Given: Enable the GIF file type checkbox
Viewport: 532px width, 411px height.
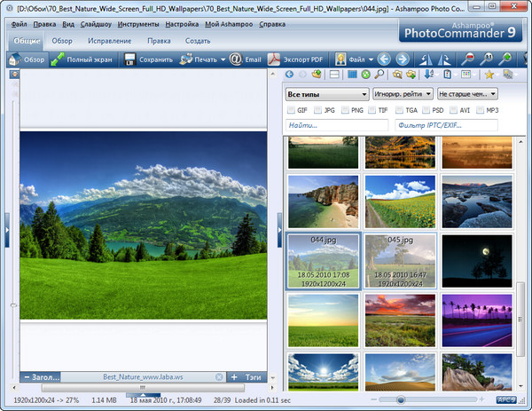Looking at the screenshot, I should (291, 110).
